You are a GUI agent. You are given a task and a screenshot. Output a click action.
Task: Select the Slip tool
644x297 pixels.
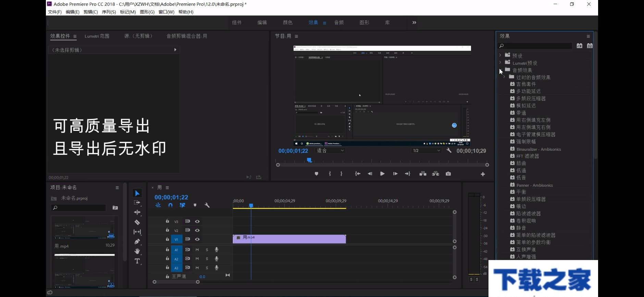click(x=137, y=232)
